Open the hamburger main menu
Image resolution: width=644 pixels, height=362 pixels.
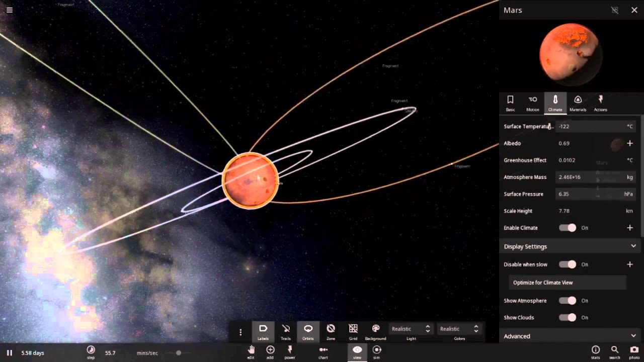tap(9, 10)
